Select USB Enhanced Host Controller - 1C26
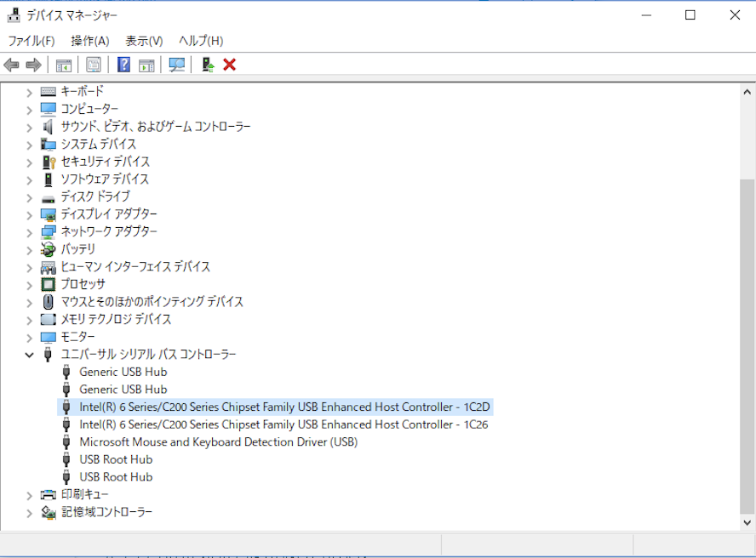The image size is (756, 558). 283,424
